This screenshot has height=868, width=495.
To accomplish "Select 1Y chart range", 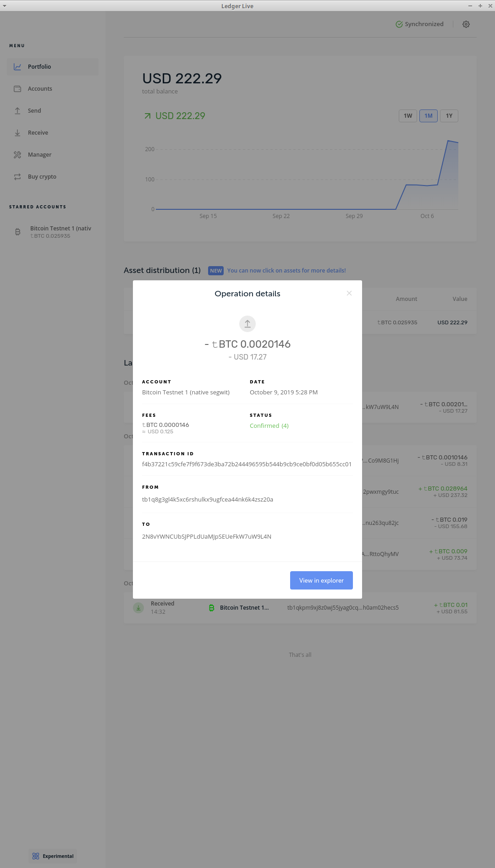I will [449, 116].
